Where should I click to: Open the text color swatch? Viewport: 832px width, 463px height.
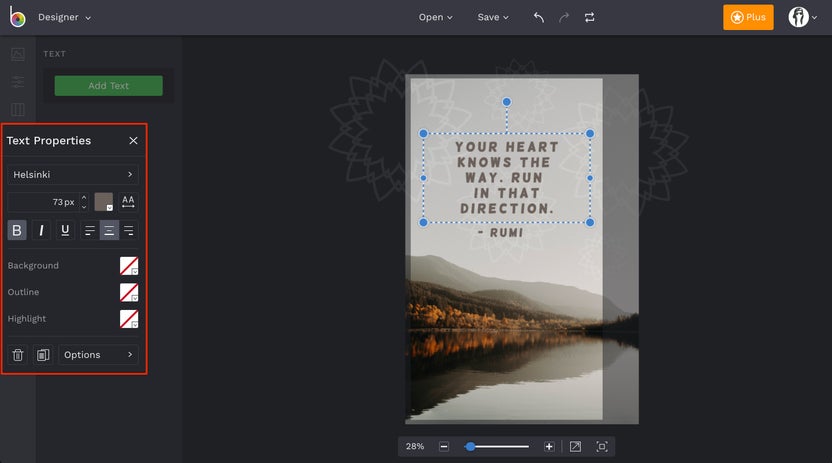coord(104,202)
